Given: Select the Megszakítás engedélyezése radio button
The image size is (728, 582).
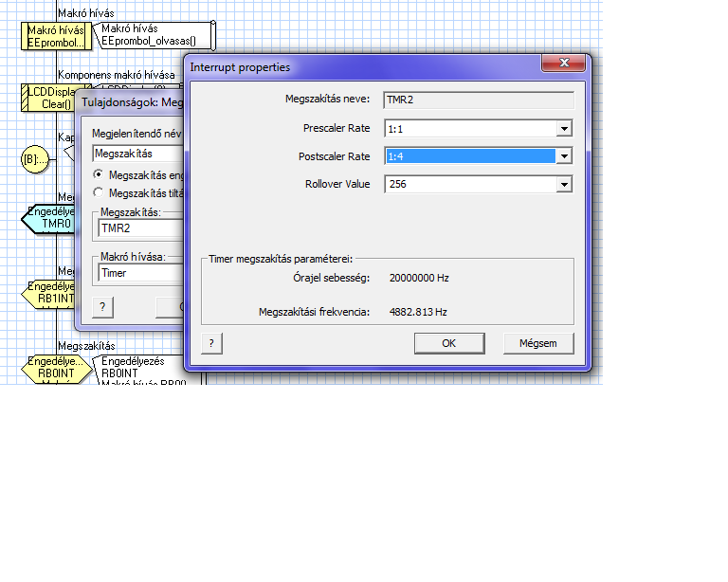Looking at the screenshot, I should tap(98, 174).
